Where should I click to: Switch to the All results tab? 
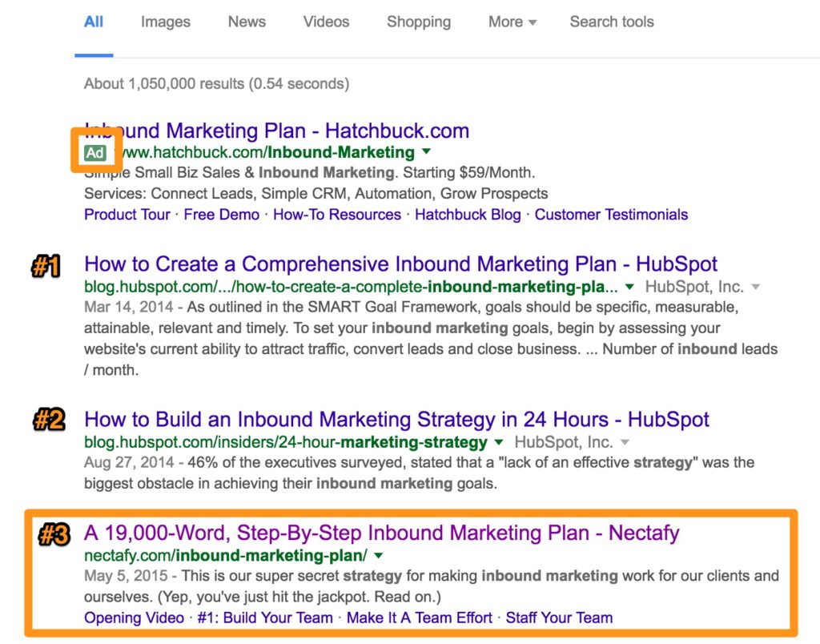point(94,22)
